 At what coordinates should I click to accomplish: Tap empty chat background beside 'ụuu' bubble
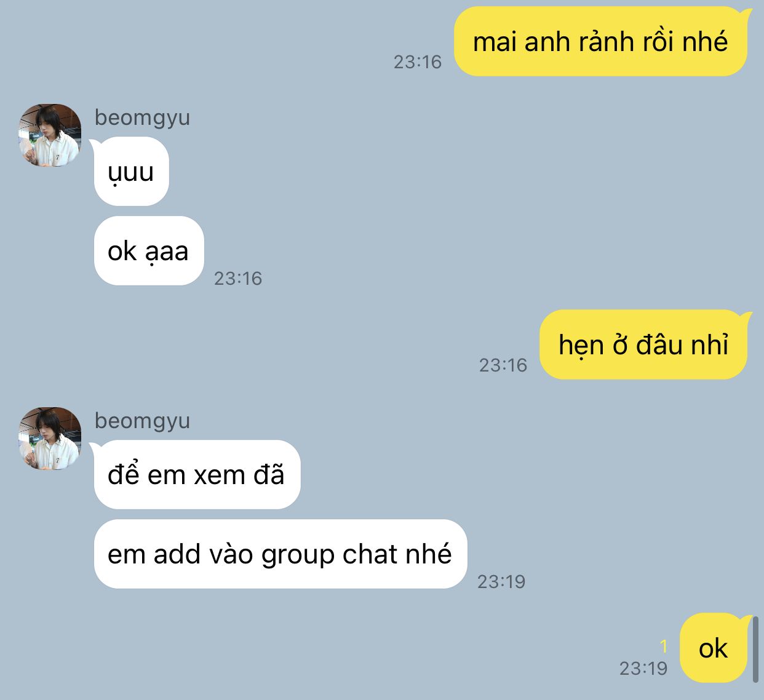431,172
